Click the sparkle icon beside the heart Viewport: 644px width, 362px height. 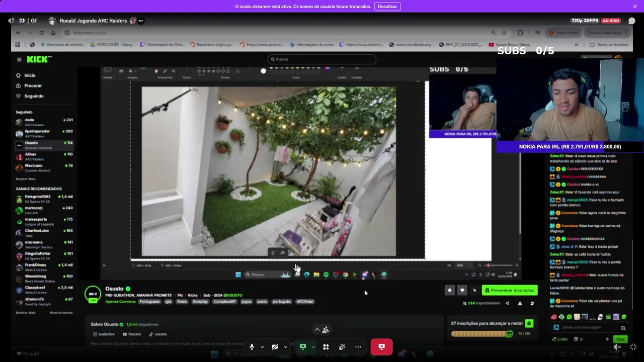474,290
